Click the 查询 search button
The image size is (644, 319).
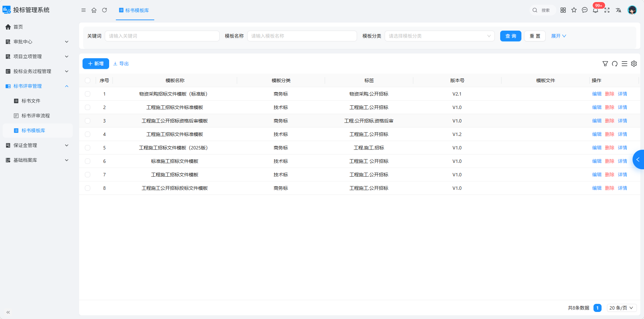click(511, 36)
